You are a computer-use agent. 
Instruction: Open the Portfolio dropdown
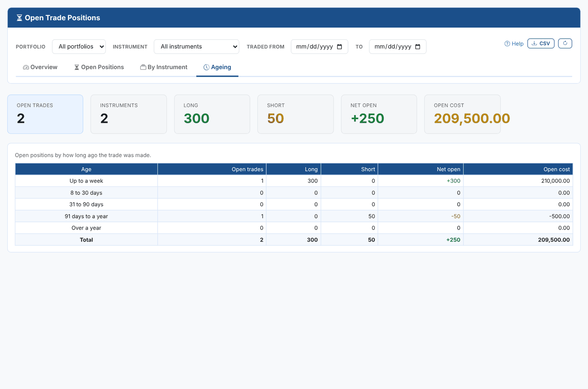click(79, 47)
